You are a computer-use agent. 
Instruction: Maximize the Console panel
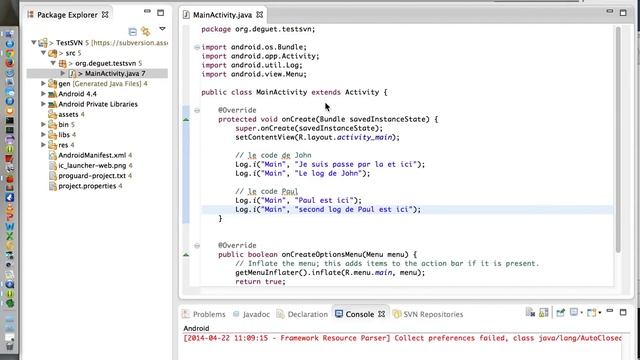pos(623,313)
